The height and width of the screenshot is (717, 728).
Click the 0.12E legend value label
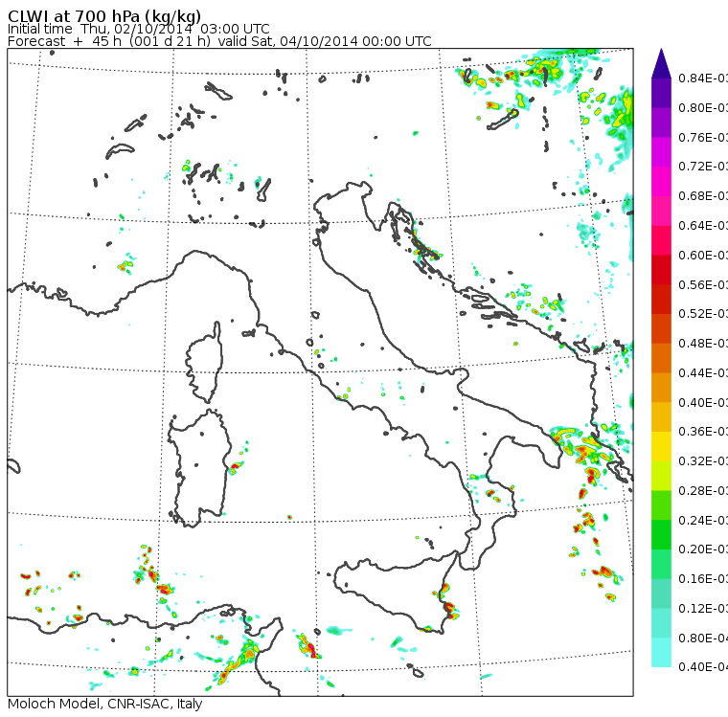703,609
